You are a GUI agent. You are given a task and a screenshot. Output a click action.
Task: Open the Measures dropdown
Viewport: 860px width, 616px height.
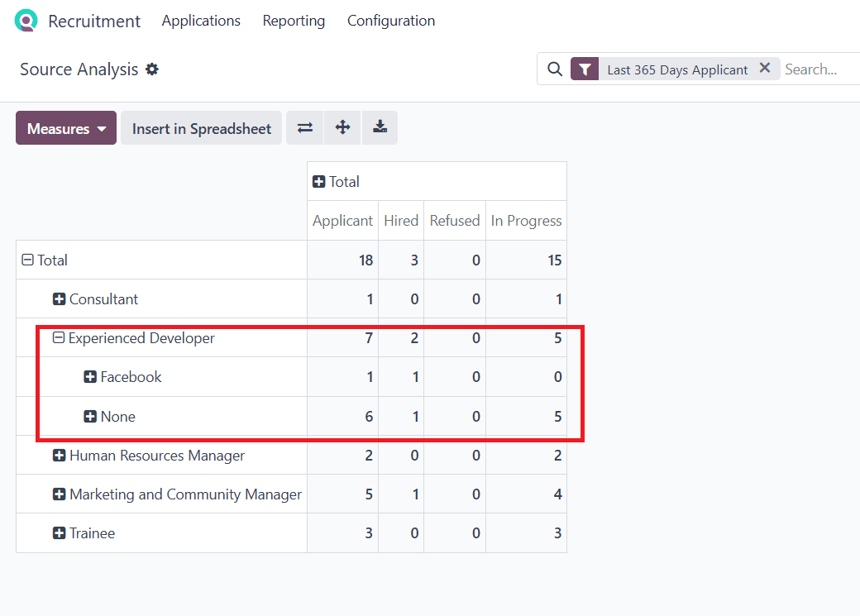pos(66,128)
